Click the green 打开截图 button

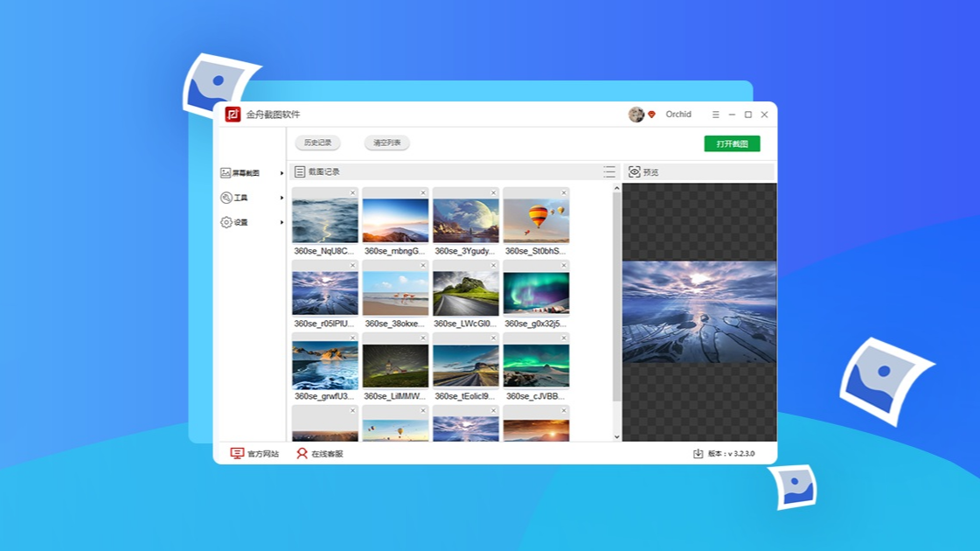pyautogui.click(x=732, y=143)
